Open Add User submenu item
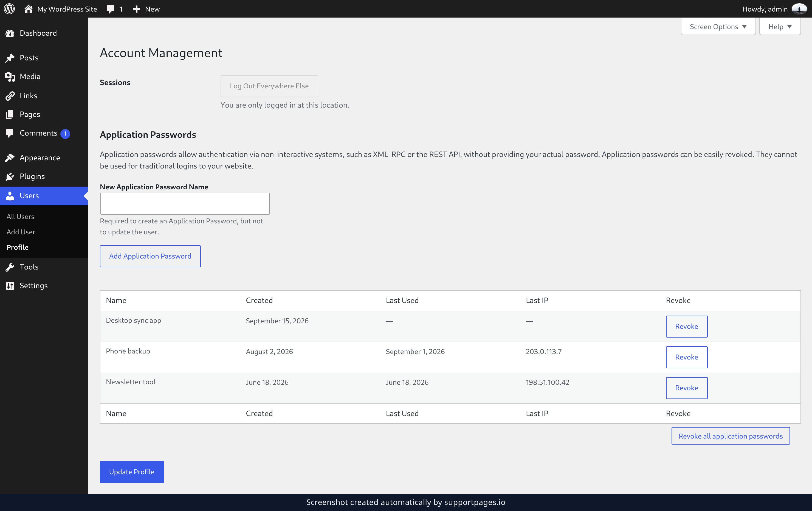The height and width of the screenshot is (511, 812). pos(21,232)
